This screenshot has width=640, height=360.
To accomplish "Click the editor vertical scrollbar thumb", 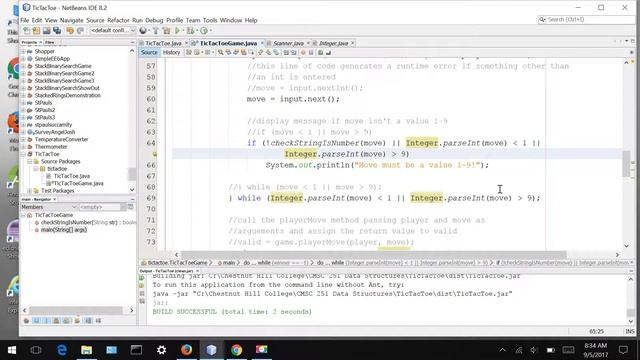I will click(x=627, y=163).
